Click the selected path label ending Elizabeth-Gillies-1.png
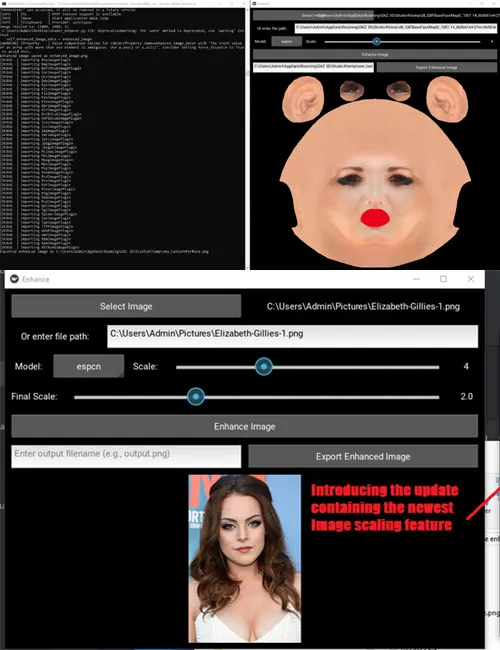The height and width of the screenshot is (650, 500). (x=363, y=306)
